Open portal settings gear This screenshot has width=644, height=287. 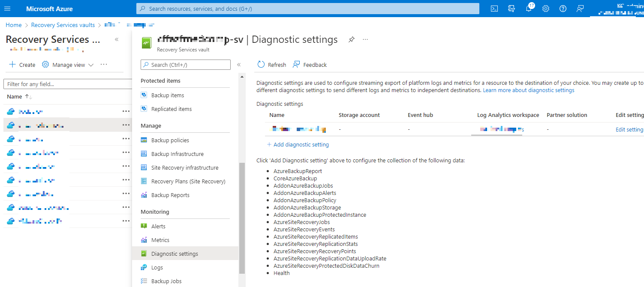[x=546, y=9]
